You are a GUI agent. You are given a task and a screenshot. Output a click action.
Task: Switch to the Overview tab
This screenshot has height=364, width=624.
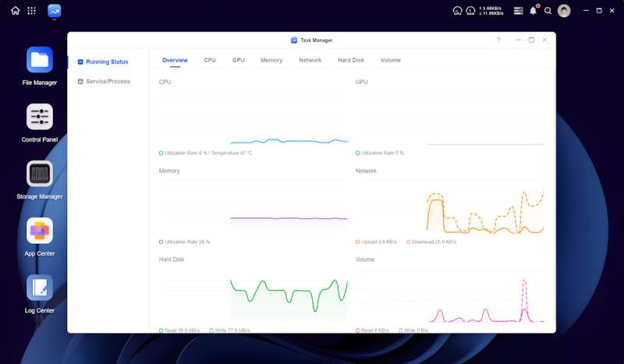coord(175,60)
